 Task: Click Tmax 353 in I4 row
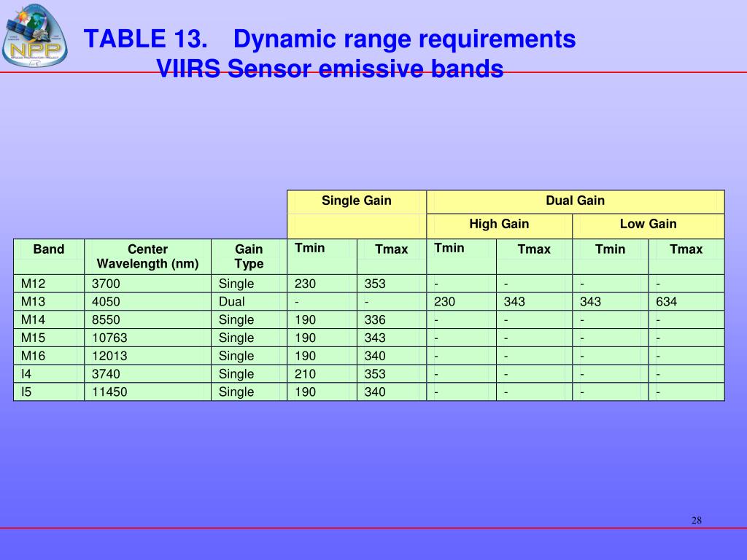(375, 374)
